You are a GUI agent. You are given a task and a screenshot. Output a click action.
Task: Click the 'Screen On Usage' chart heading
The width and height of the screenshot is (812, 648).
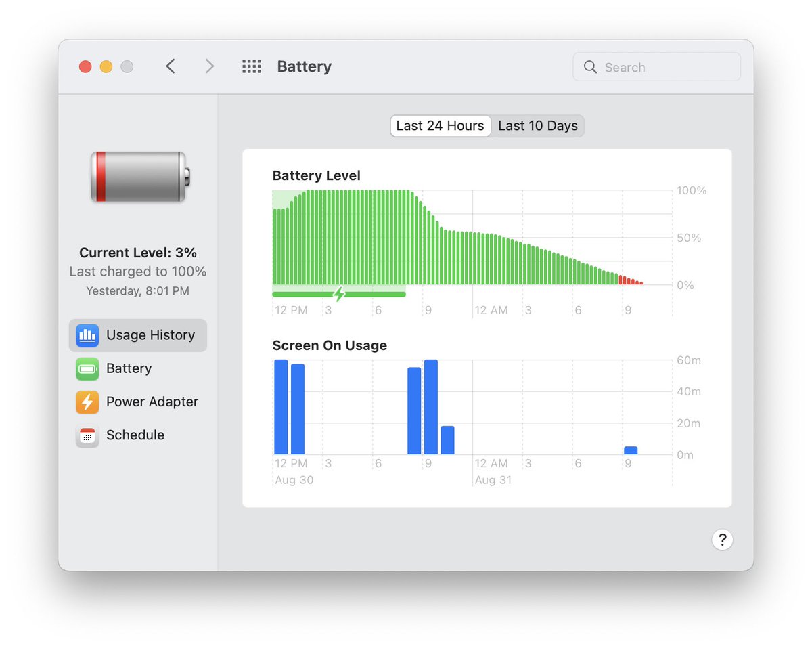point(330,345)
